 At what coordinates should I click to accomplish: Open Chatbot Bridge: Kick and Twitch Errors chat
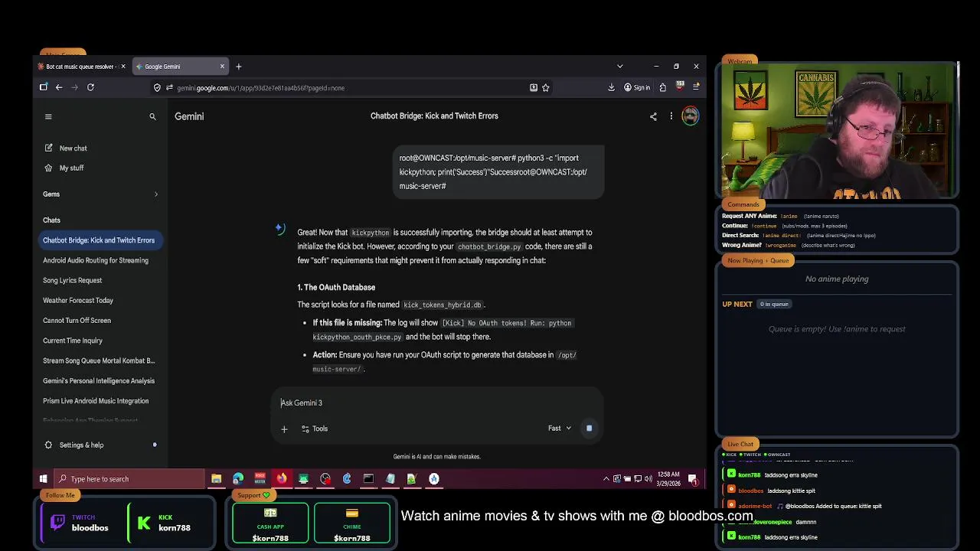coord(99,240)
